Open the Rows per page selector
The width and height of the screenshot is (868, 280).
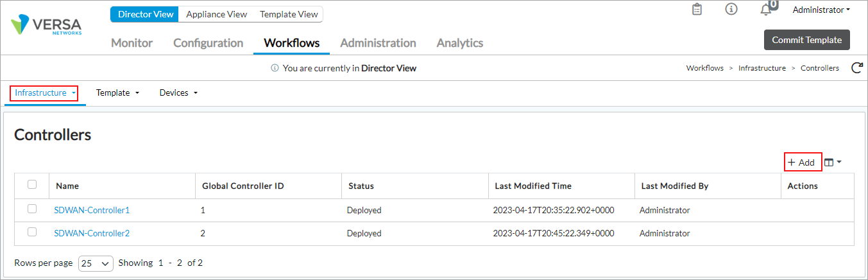[x=96, y=263]
